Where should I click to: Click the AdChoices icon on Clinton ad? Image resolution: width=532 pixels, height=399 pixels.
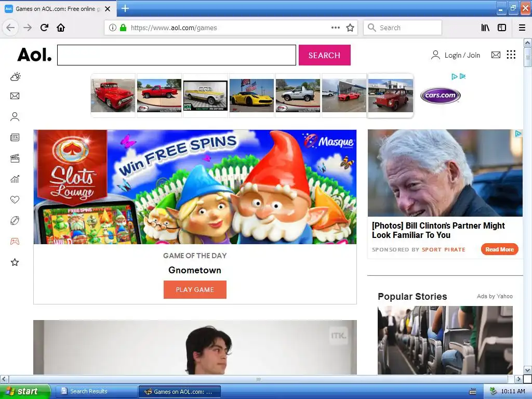(x=518, y=134)
